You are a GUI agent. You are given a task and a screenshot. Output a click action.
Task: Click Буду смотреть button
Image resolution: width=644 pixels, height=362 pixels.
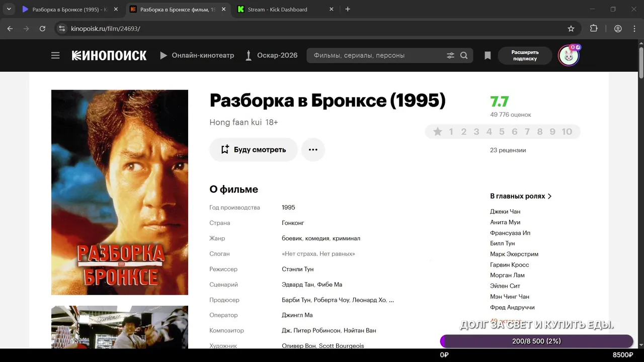point(254,150)
